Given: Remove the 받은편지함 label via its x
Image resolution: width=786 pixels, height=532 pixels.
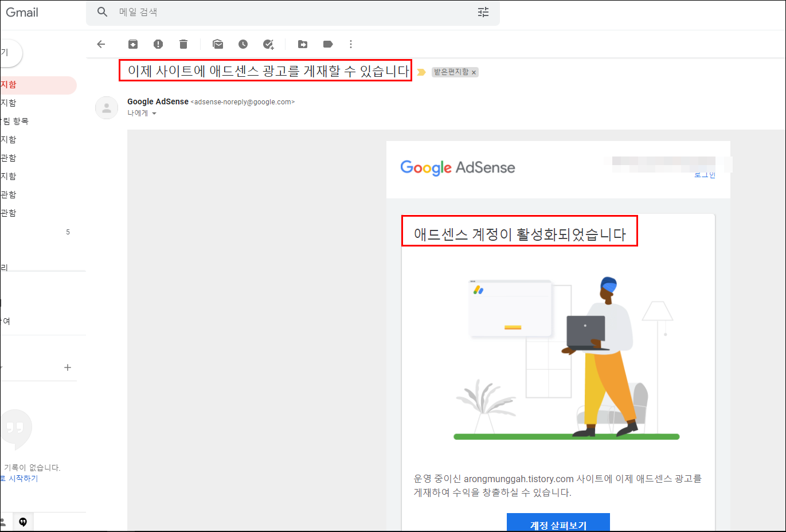Looking at the screenshot, I should (x=474, y=72).
